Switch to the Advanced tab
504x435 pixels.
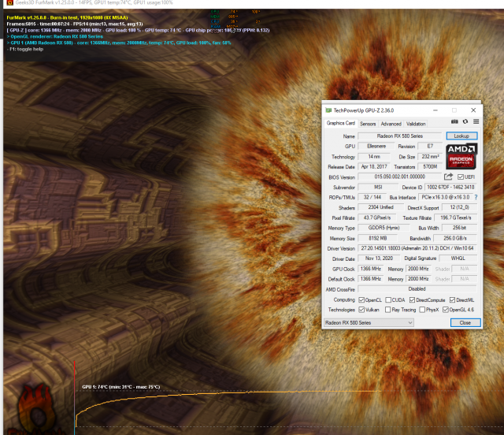tap(391, 124)
